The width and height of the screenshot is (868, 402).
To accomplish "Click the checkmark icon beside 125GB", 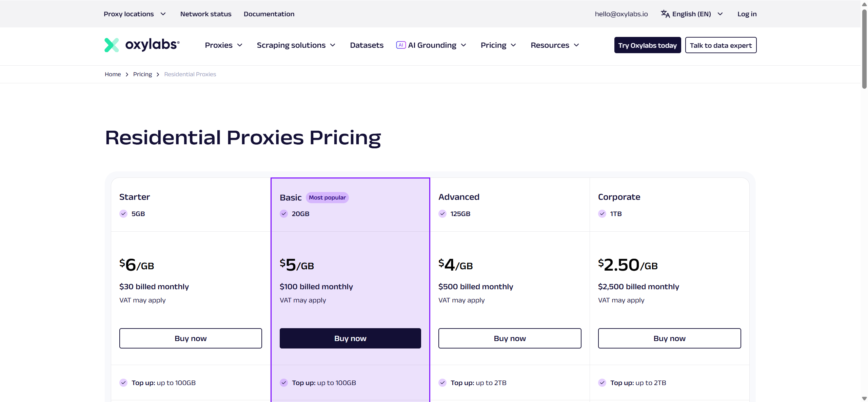I will point(442,214).
